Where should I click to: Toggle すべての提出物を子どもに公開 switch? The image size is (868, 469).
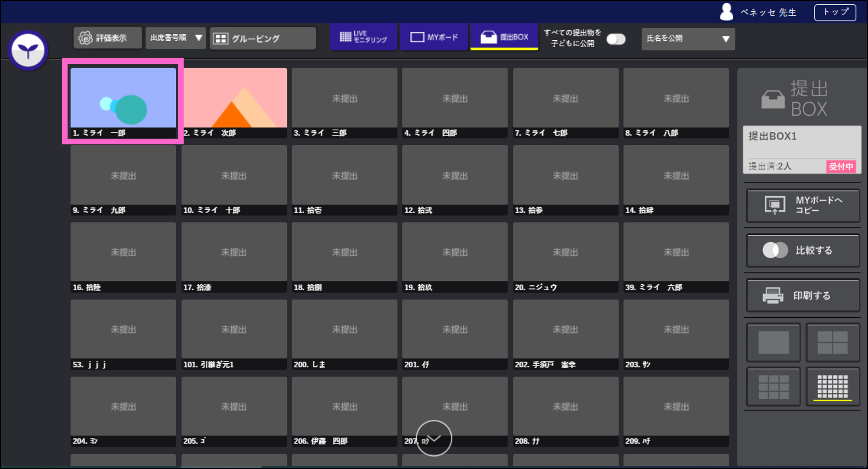[x=615, y=39]
